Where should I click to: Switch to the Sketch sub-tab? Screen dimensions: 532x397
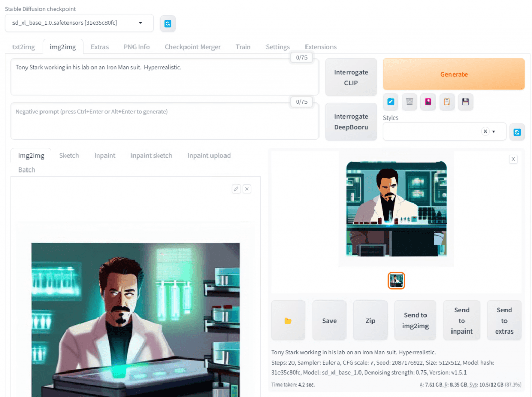[x=69, y=155]
